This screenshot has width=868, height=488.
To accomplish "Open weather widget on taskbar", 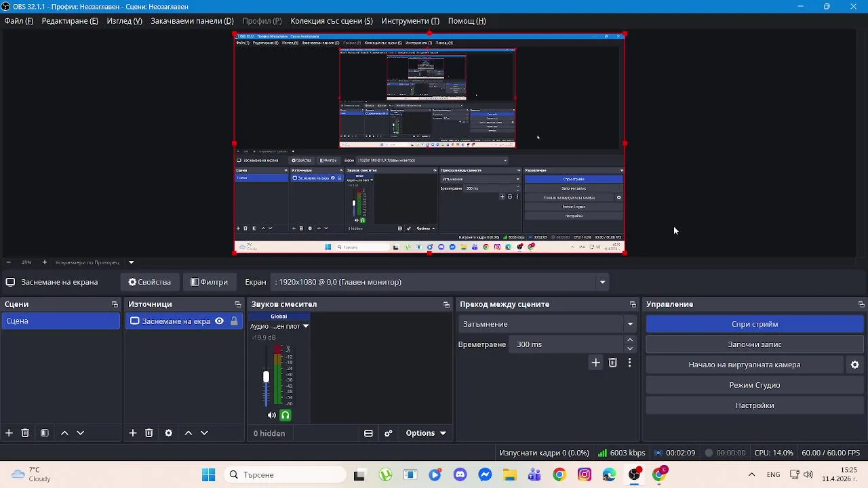I will [x=31, y=474].
